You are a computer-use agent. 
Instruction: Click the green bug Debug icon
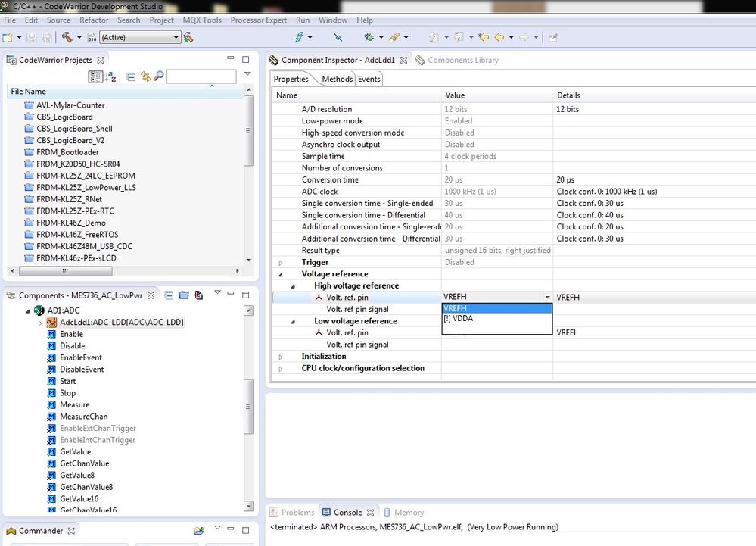(369, 37)
